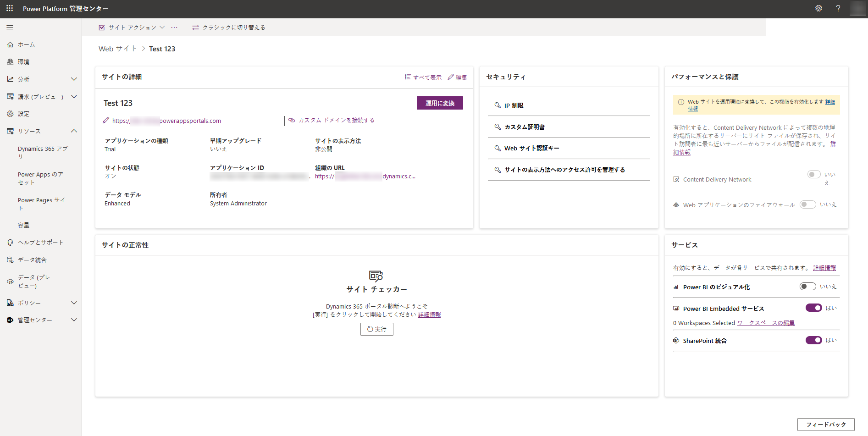
Task: Click the 環境 layers icon
Action: [x=10, y=62]
